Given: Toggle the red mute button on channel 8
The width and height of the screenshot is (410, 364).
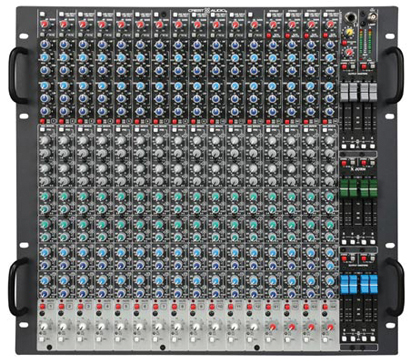Looking at the screenshot, I should [174, 306].
